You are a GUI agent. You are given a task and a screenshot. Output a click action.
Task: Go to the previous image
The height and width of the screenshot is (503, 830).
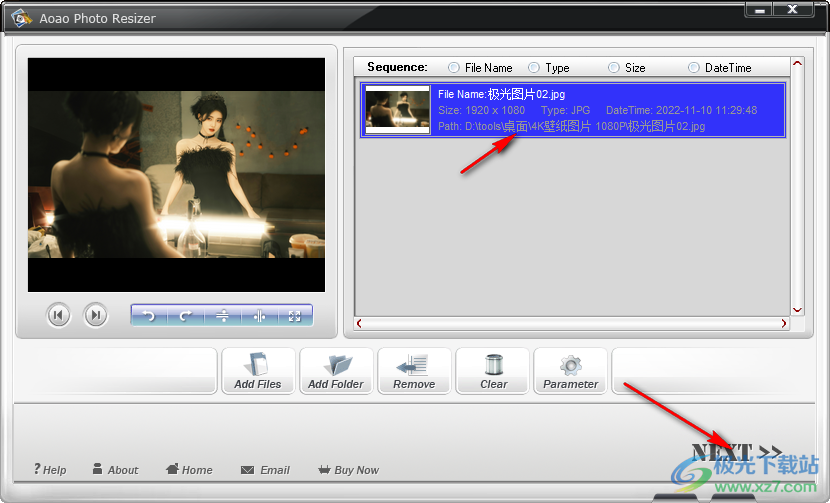(x=58, y=316)
